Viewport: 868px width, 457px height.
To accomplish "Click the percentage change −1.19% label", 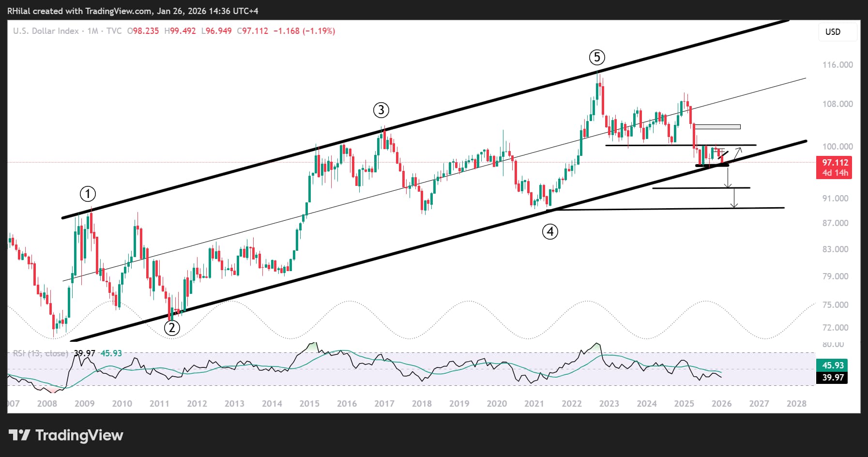I will [318, 31].
